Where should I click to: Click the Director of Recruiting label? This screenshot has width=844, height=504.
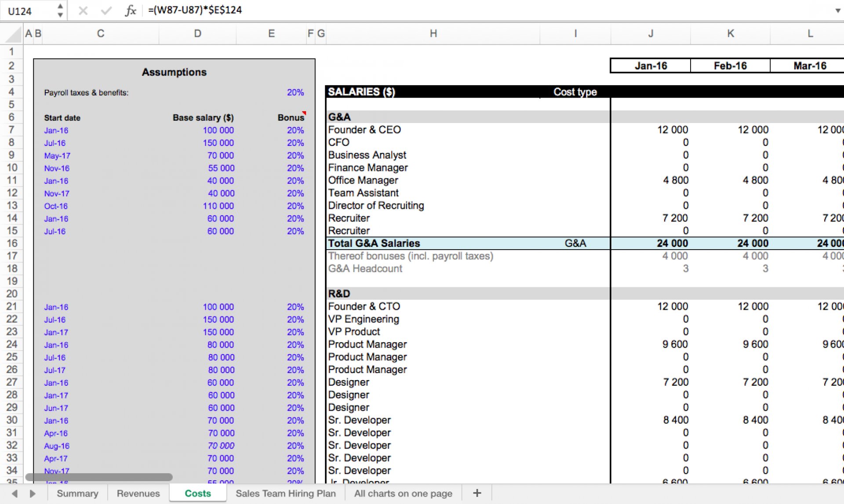pos(376,206)
